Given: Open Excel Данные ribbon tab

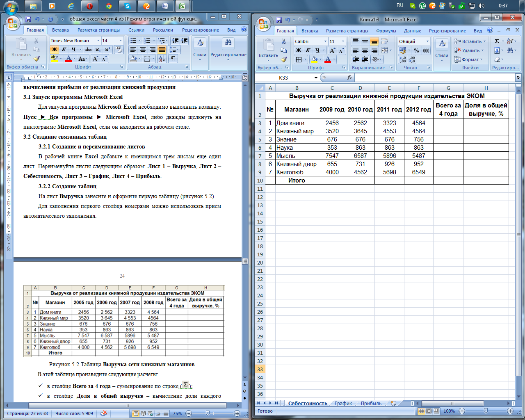Looking at the screenshot, I should click(412, 31).
